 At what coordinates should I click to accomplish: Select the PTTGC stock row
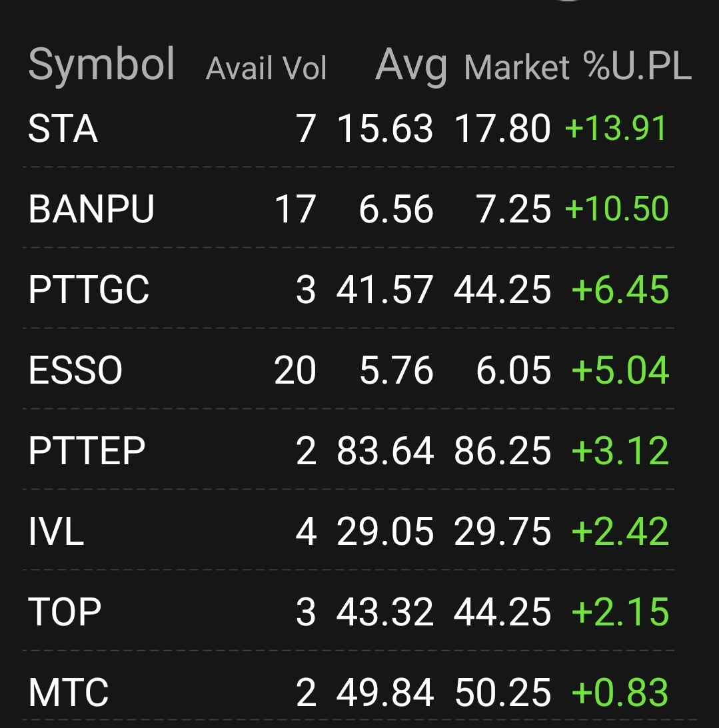(x=89, y=290)
